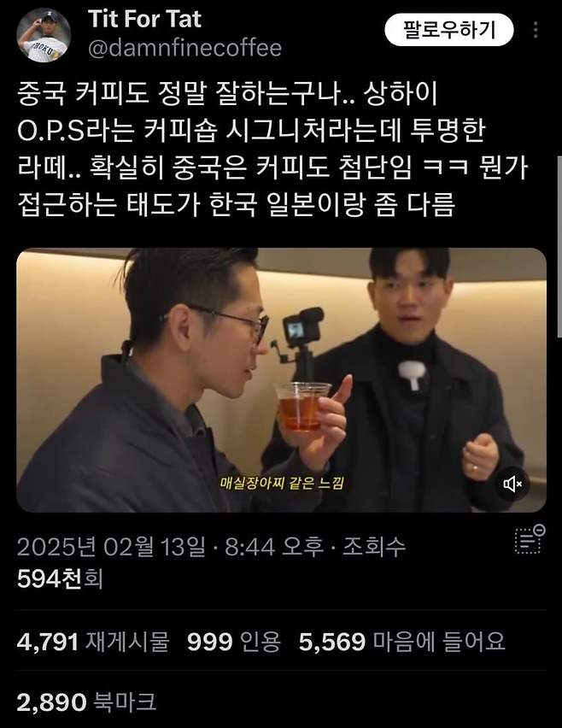This screenshot has width=562, height=728.
Task: Select the tweet text about 상하이 O.P.S
Action: [x=272, y=149]
